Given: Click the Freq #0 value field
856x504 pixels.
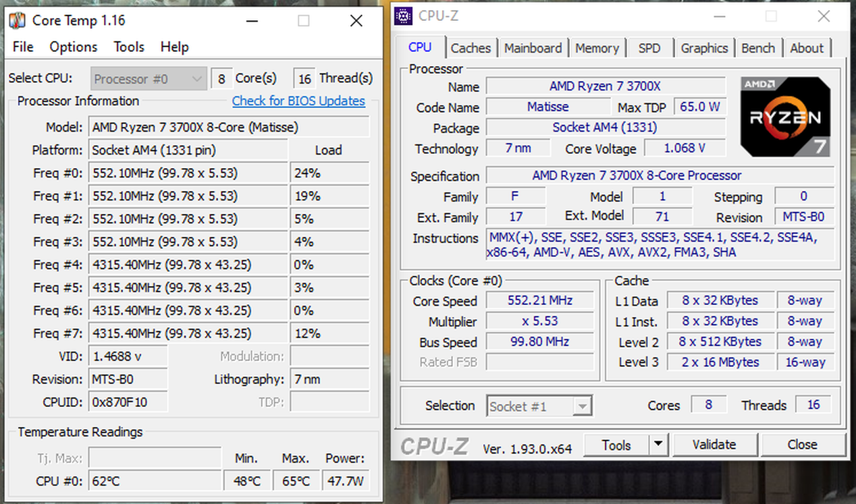Looking at the screenshot, I should point(188,173).
